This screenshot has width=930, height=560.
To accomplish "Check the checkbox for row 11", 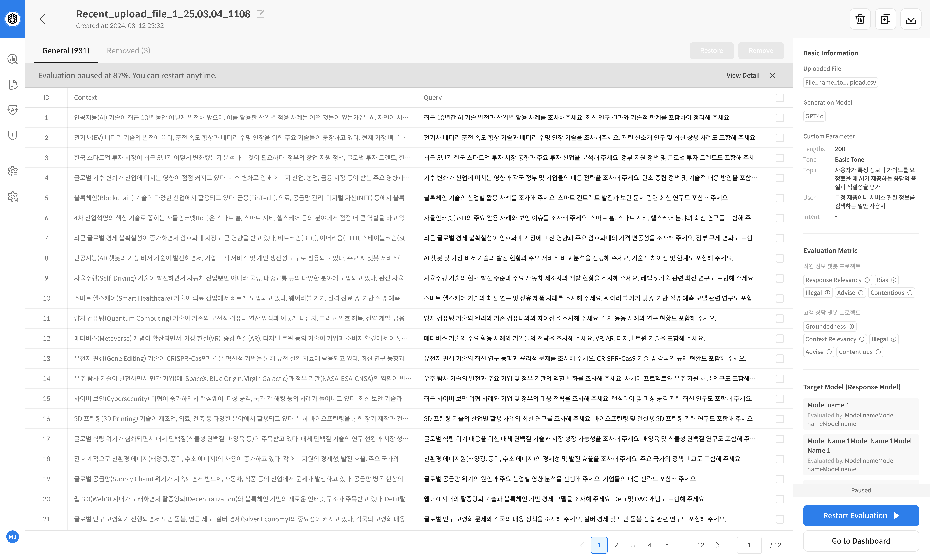I will coord(780,318).
